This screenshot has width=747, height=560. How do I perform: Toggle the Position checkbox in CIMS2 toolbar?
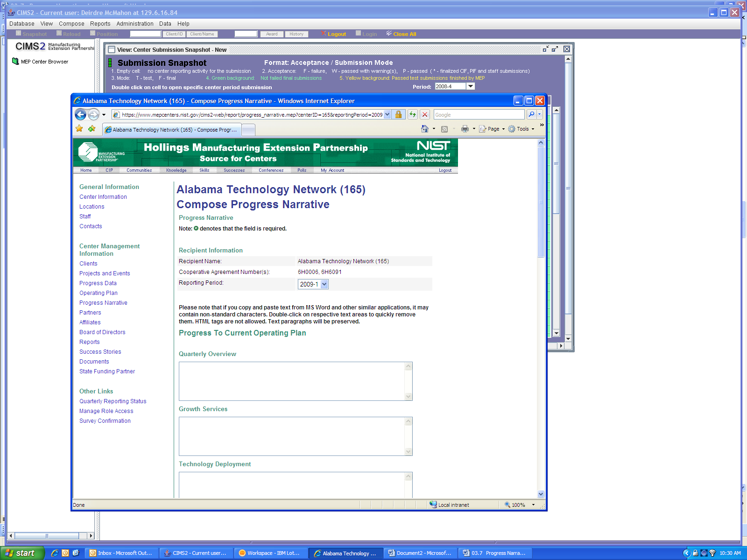93,33
